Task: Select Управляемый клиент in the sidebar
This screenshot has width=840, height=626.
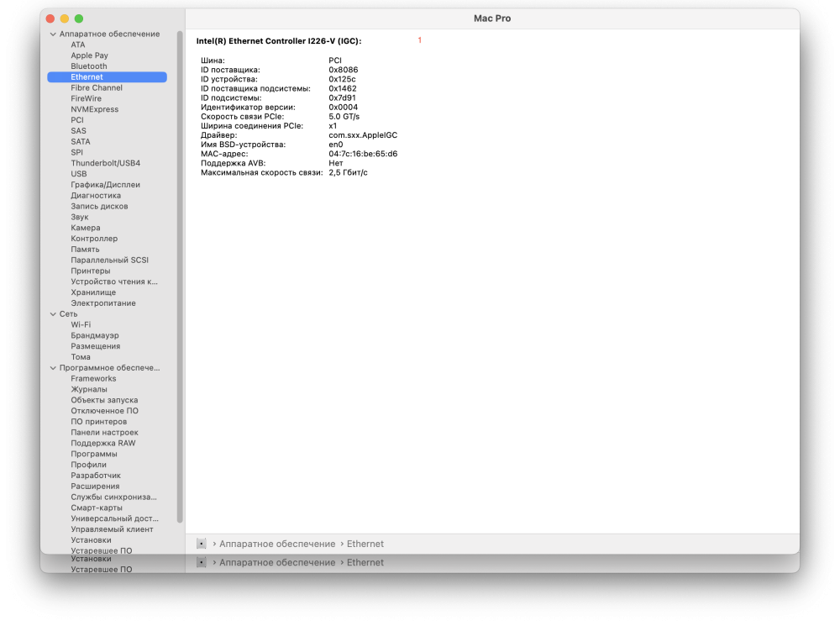Action: 112,529
